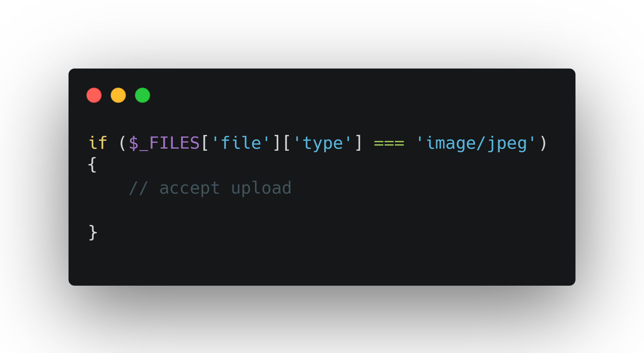Click the closing bracket after 'type'
This screenshot has height=353, width=644.
358,143
